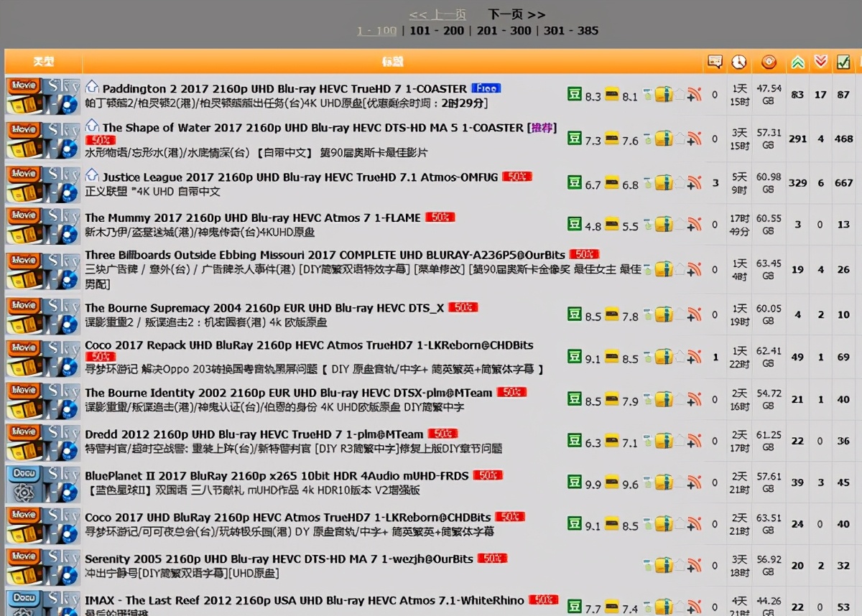Open Justice League 2017 2160p title link
Image resolution: width=862 pixels, height=616 pixels.
[x=300, y=177]
